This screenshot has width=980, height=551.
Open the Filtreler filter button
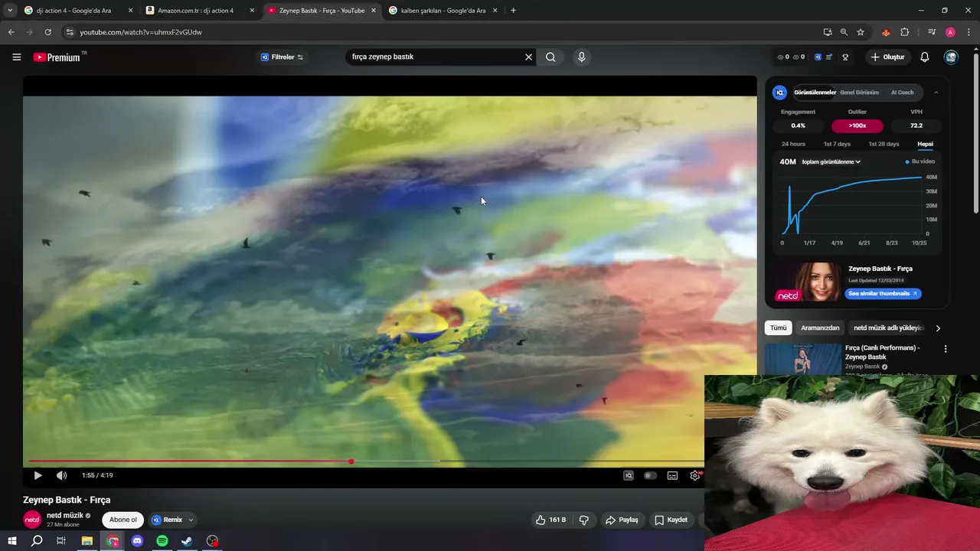[282, 57]
